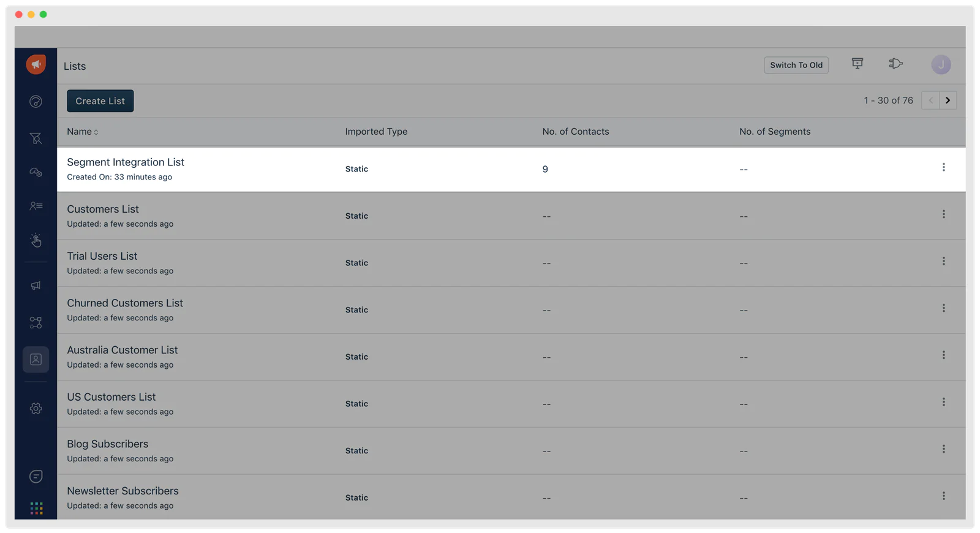
Task: Open the chat message icon in sidebar
Action: 36,477
